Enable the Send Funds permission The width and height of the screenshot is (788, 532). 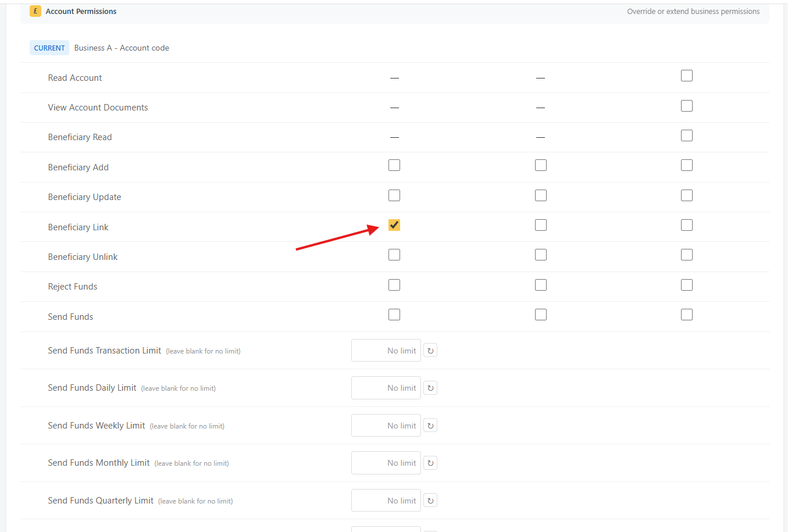coord(394,314)
